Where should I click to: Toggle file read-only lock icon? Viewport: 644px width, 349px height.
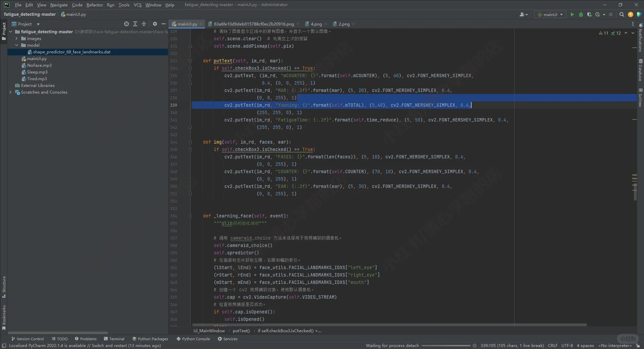click(638, 345)
